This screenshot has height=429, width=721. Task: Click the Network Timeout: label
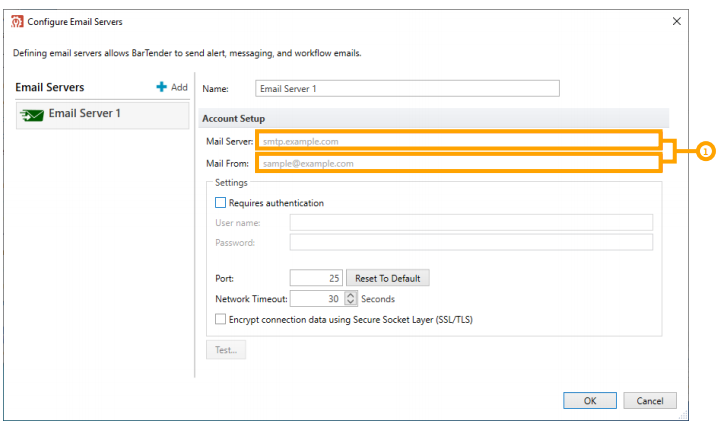pos(251,299)
